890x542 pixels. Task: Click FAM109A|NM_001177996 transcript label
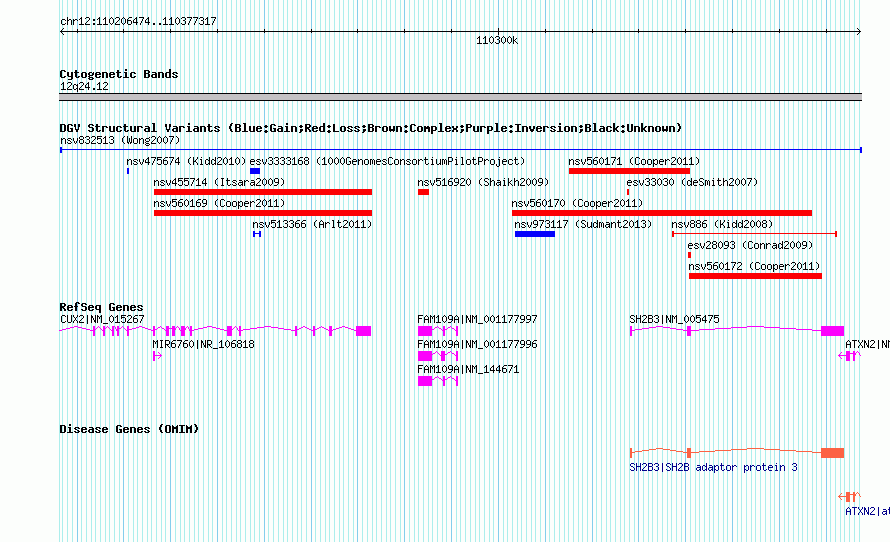(x=477, y=344)
